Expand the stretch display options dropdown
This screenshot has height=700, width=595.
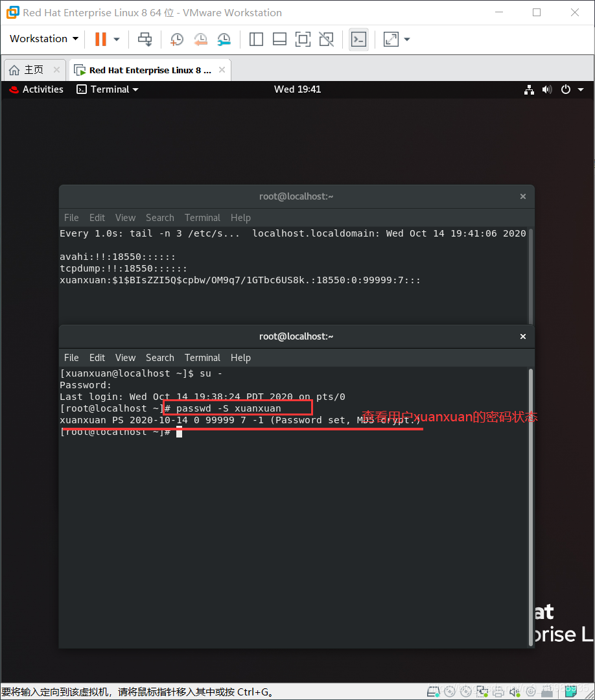coord(407,40)
